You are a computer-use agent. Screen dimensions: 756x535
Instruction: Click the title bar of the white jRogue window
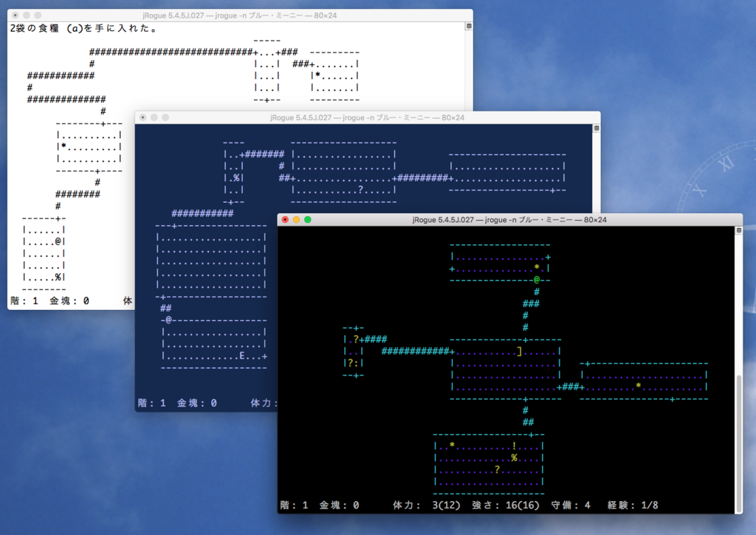(x=240, y=15)
